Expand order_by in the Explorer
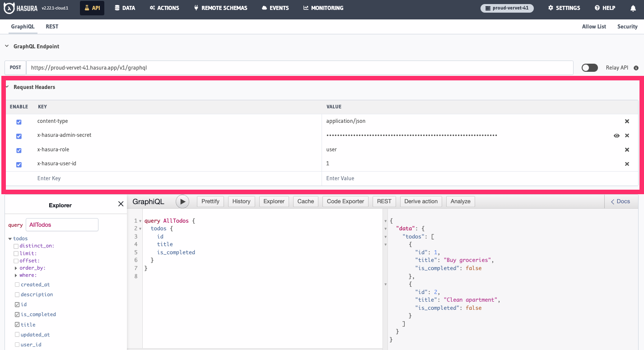The height and width of the screenshot is (350, 644). tap(15, 268)
